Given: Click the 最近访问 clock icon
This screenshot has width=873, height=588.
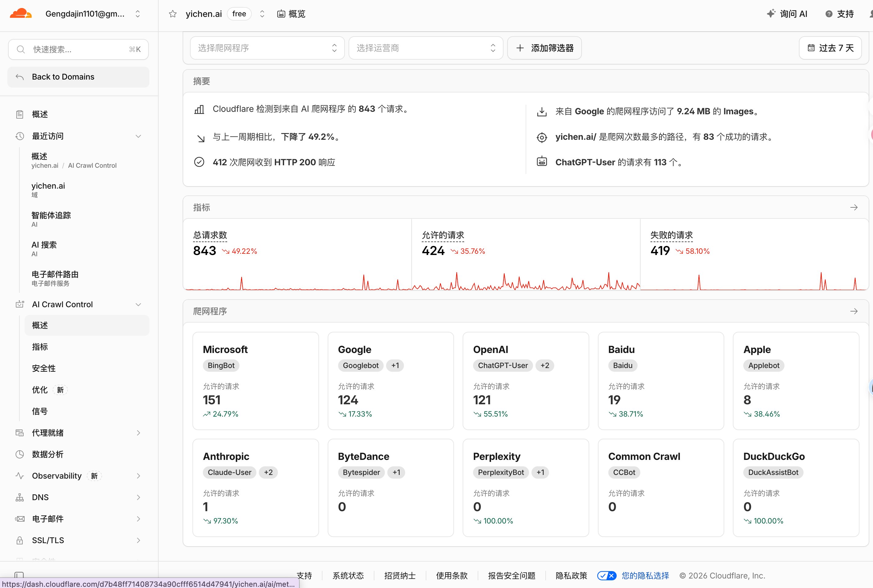Looking at the screenshot, I should [20, 136].
